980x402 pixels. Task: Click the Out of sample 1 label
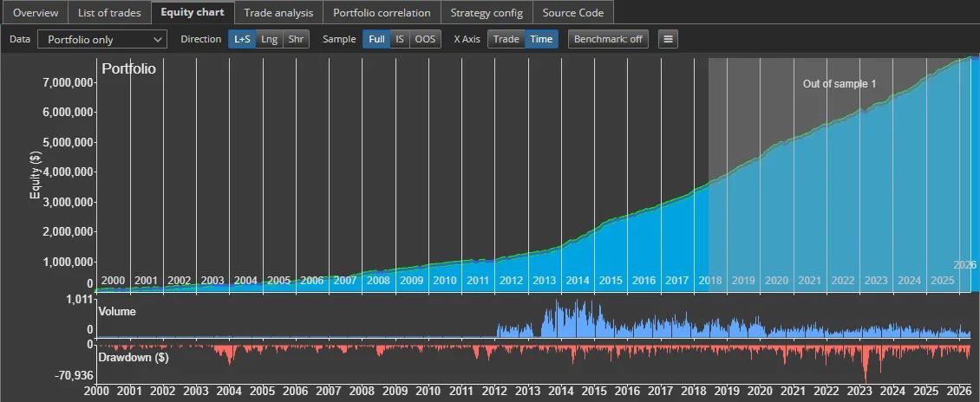840,84
